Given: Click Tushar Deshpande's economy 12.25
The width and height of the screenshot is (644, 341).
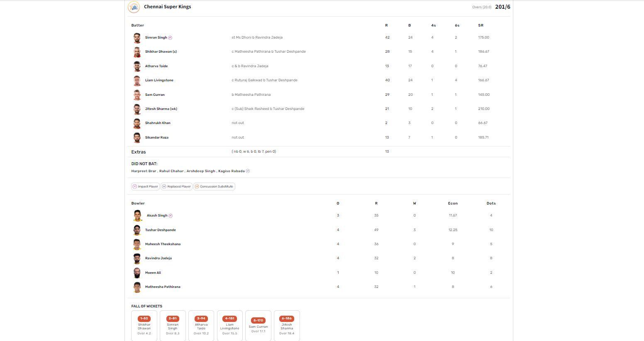Looking at the screenshot, I should [453, 230].
